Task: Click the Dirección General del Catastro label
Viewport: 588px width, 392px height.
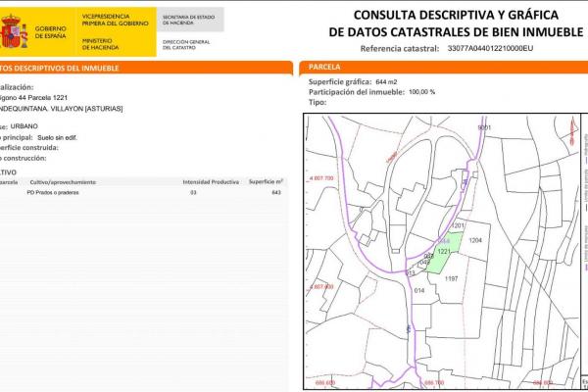Action: click(188, 44)
